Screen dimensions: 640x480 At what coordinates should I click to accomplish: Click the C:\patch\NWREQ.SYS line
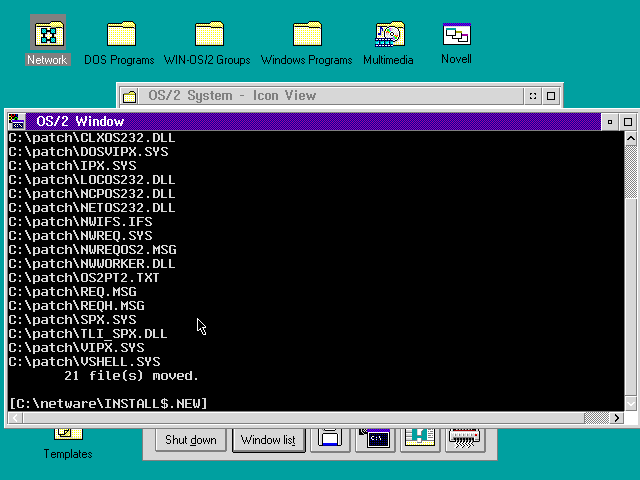tap(80, 236)
